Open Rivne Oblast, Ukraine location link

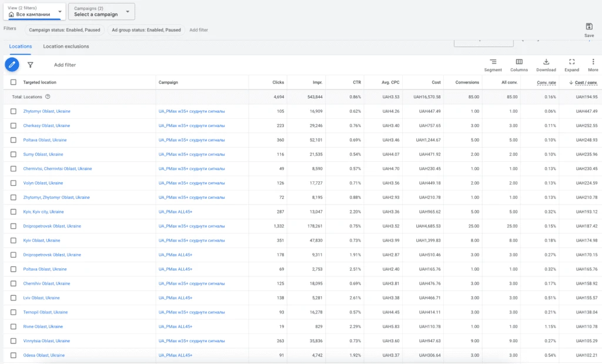coord(43,327)
